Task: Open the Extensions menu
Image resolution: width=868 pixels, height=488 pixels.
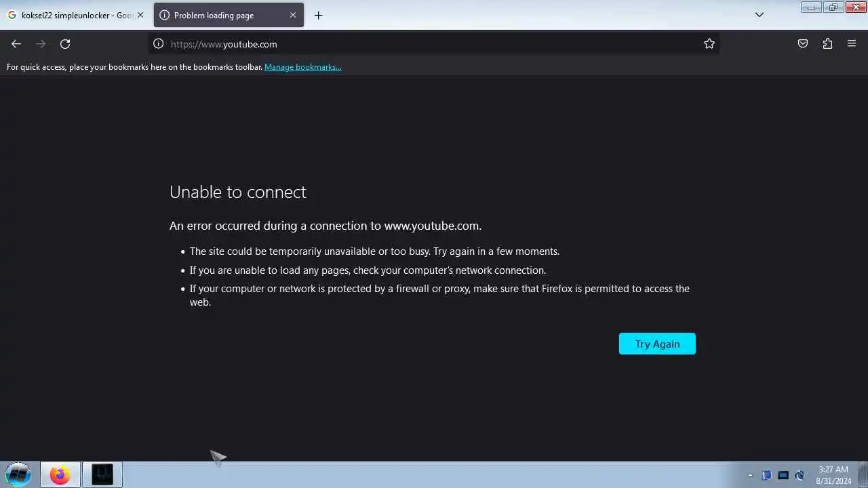Action: point(827,44)
